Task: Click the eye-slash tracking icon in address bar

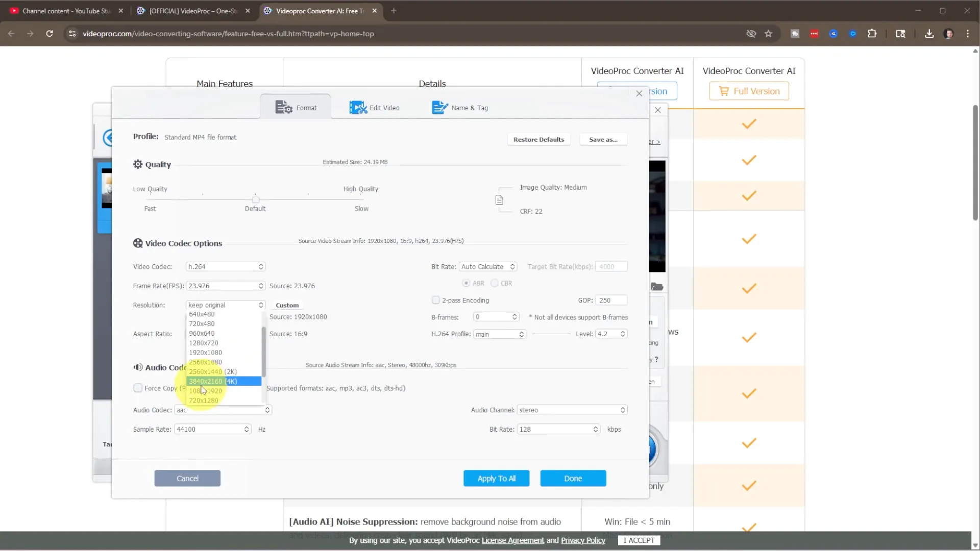Action: click(751, 34)
